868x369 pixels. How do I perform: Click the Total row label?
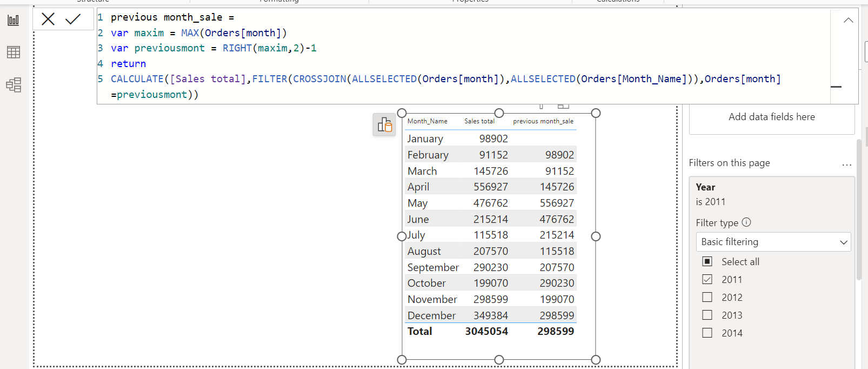coord(419,331)
